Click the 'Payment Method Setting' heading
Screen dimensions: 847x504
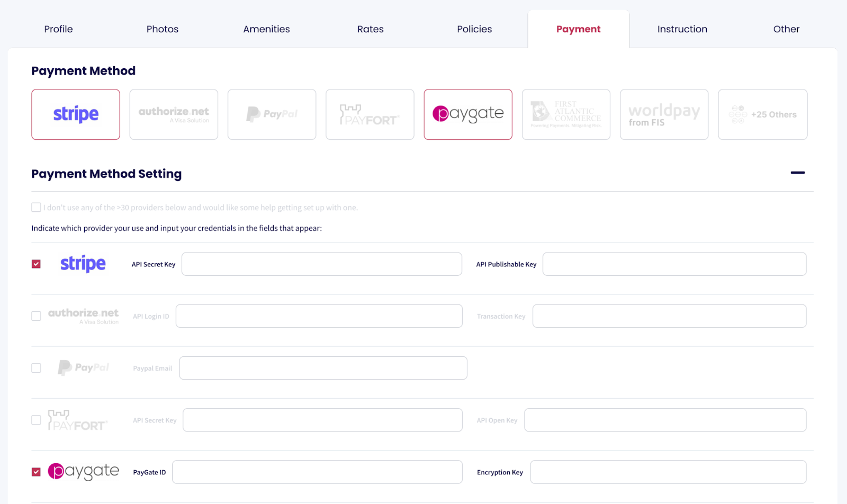[106, 174]
